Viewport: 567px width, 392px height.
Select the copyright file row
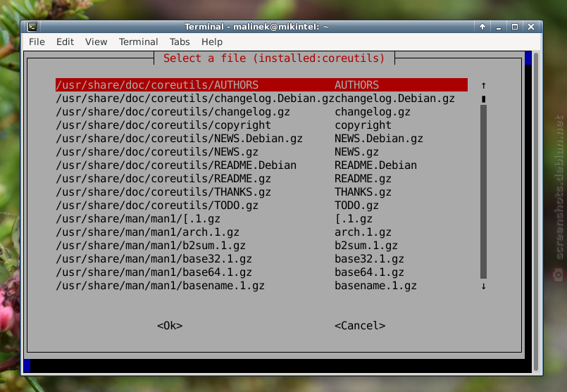261,125
